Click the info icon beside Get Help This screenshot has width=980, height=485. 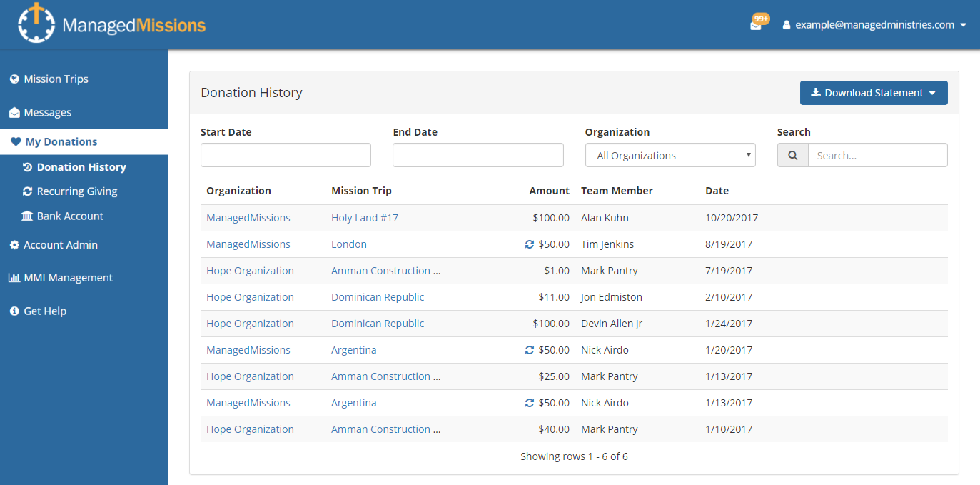pos(14,311)
